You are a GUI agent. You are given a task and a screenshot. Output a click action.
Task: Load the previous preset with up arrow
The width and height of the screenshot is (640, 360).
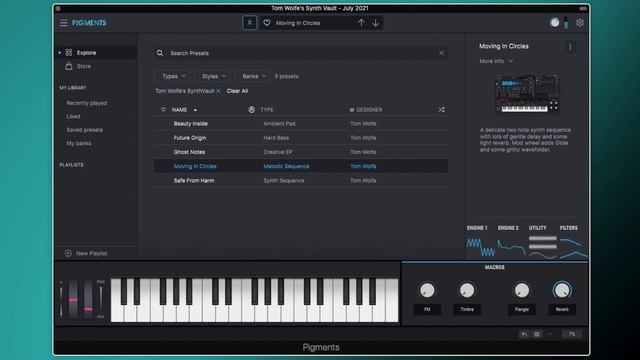(x=361, y=23)
